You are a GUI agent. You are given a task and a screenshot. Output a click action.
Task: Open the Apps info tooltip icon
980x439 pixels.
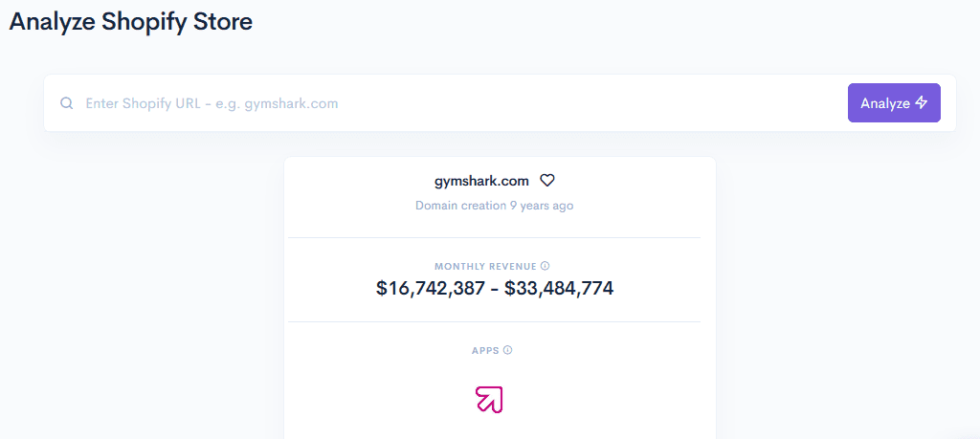[x=507, y=350]
